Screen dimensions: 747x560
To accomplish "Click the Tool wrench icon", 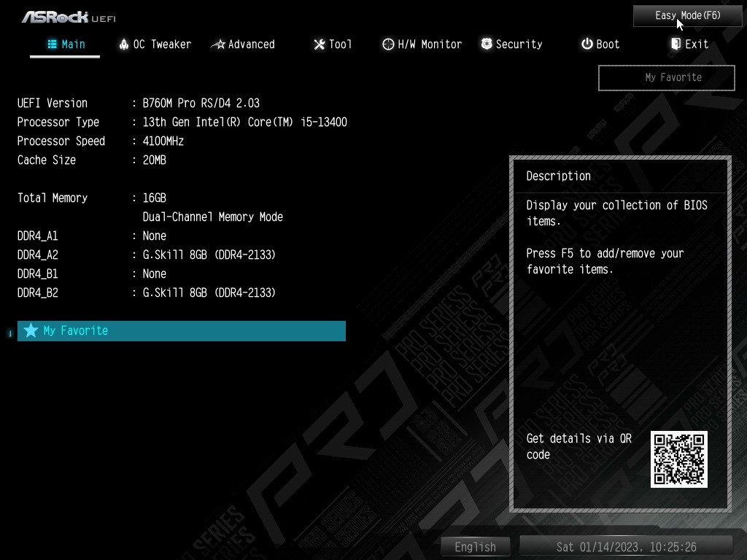I will click(x=319, y=44).
